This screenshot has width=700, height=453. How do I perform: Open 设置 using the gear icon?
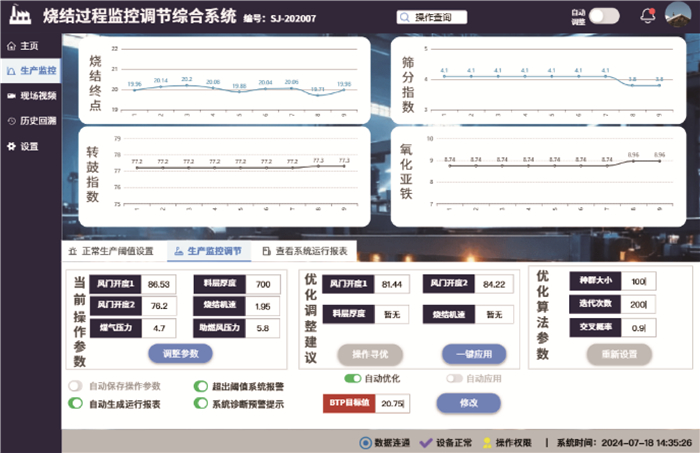tap(10, 146)
